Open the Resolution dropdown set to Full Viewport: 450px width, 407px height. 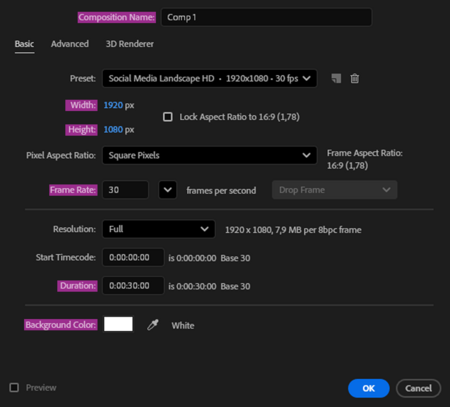pyautogui.click(x=159, y=229)
